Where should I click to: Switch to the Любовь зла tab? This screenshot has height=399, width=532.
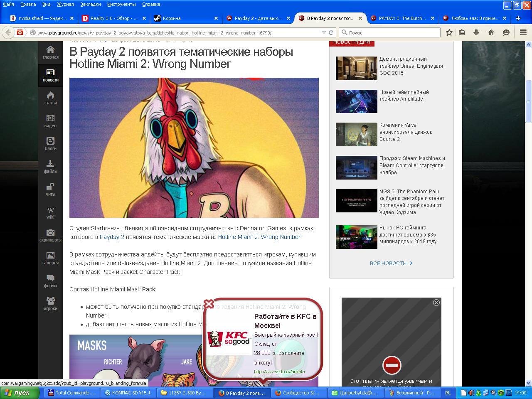pyautogui.click(x=474, y=18)
